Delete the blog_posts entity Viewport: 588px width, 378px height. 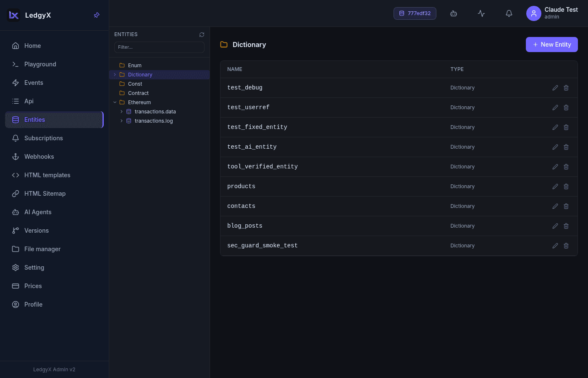tap(566, 226)
